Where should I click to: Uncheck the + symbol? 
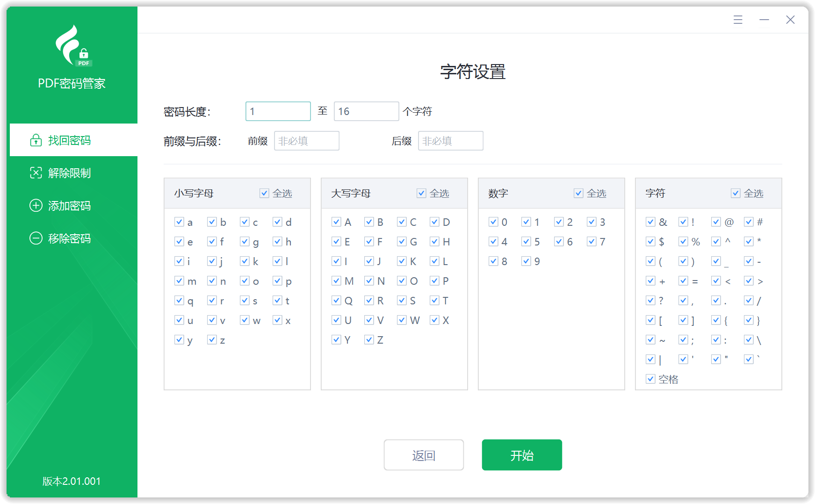(650, 281)
